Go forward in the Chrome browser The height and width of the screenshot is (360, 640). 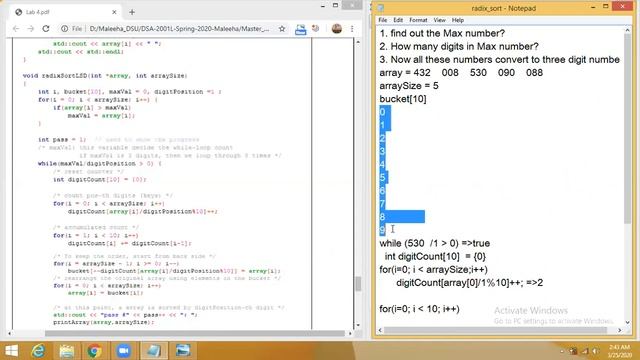[31, 29]
